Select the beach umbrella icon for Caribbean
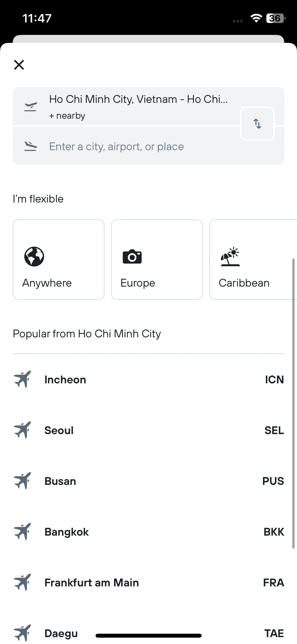The height and width of the screenshot is (644, 297). [230, 256]
